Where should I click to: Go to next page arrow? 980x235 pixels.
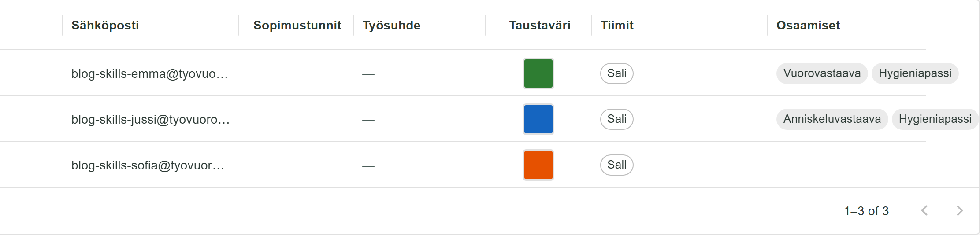pos(960,211)
